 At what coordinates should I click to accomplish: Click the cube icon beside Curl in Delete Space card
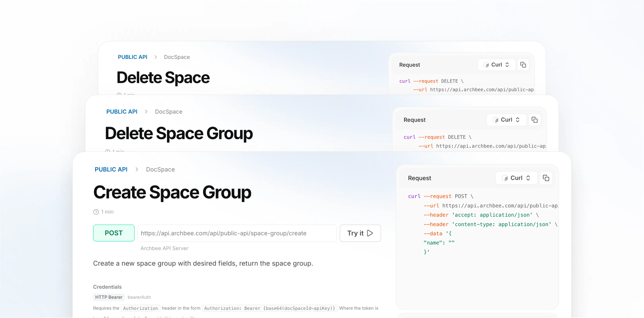tap(486, 65)
